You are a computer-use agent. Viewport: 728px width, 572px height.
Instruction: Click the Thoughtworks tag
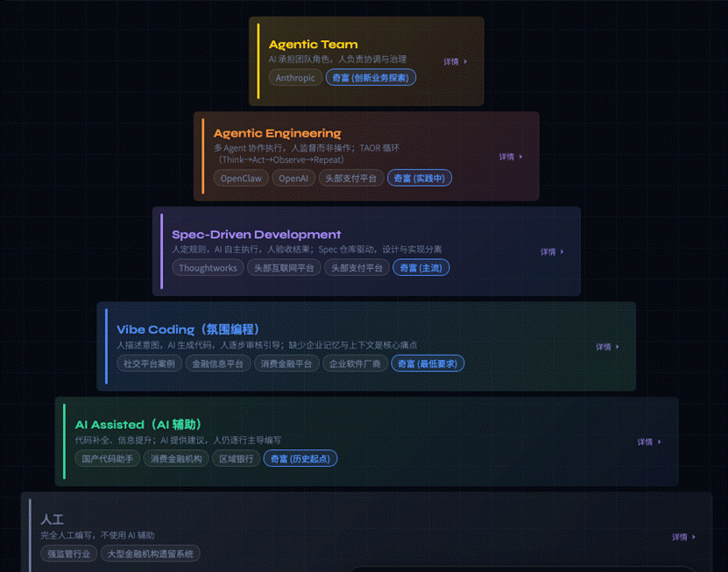coord(208,268)
